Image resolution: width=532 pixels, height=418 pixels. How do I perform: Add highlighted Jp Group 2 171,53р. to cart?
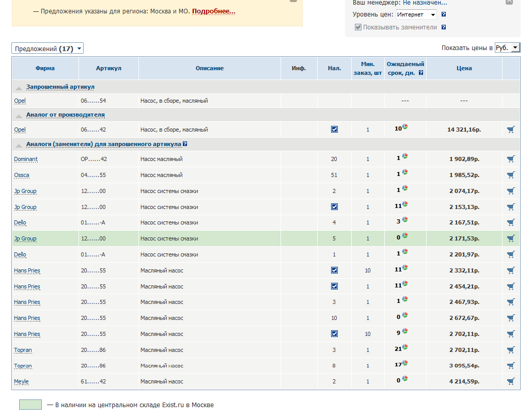pos(511,238)
